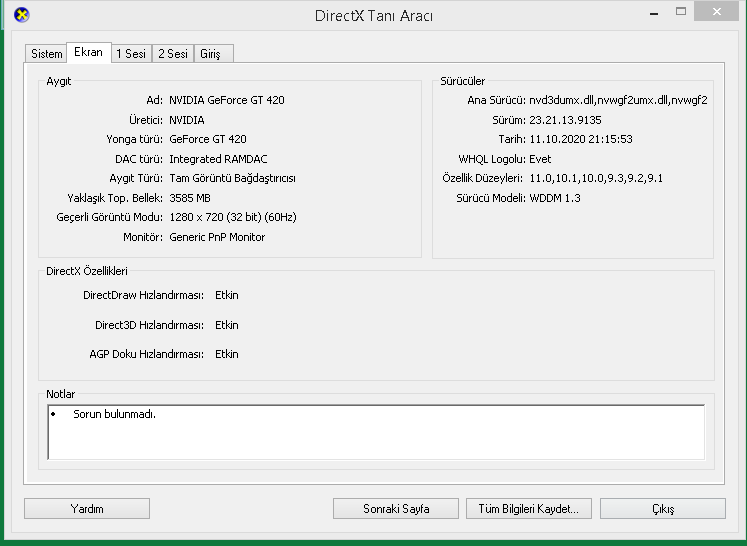Open the 1 Sesi tab
Viewport: 747px width, 546px height.
131,54
